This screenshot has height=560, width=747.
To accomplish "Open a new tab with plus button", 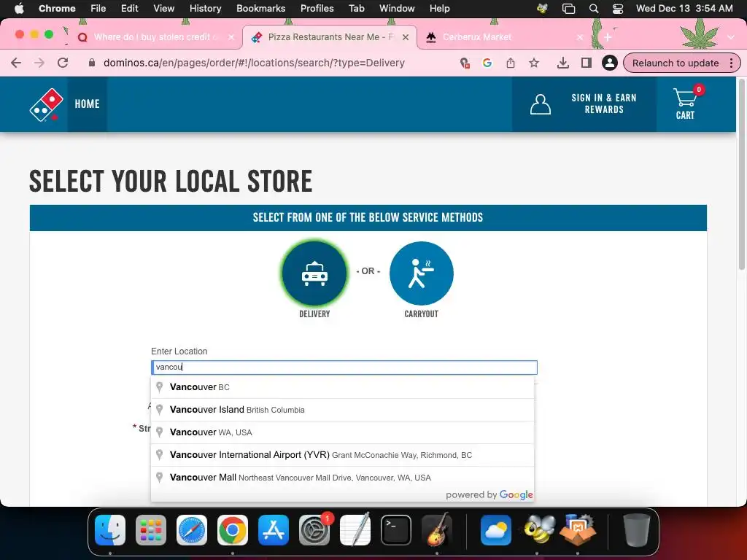I will [608, 37].
